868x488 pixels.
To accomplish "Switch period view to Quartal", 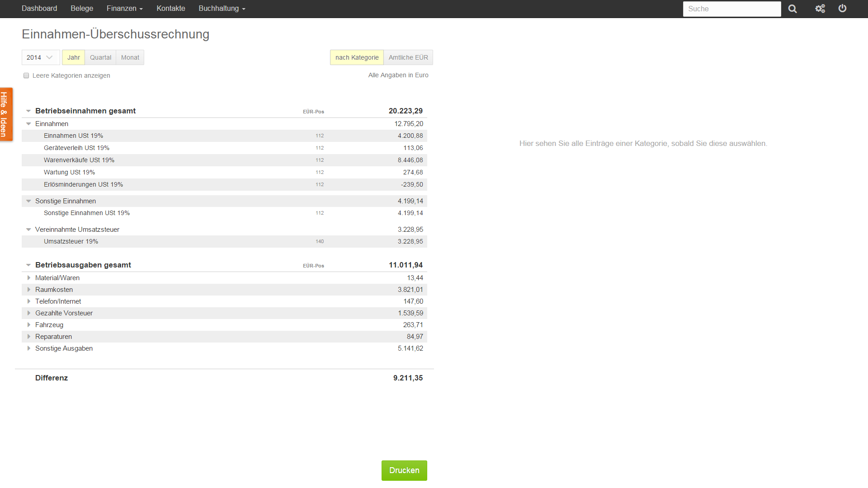I will tap(100, 57).
